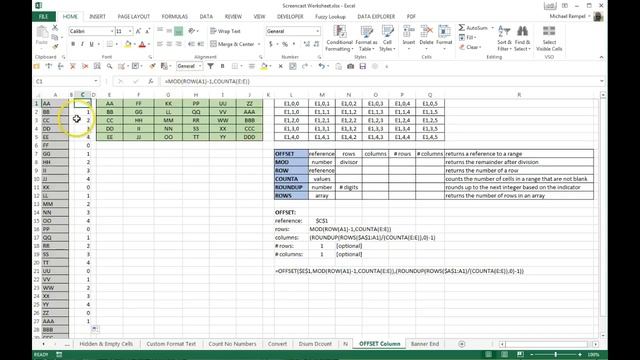Toggle align text right
The image size is (640, 360).
pos(178,44)
